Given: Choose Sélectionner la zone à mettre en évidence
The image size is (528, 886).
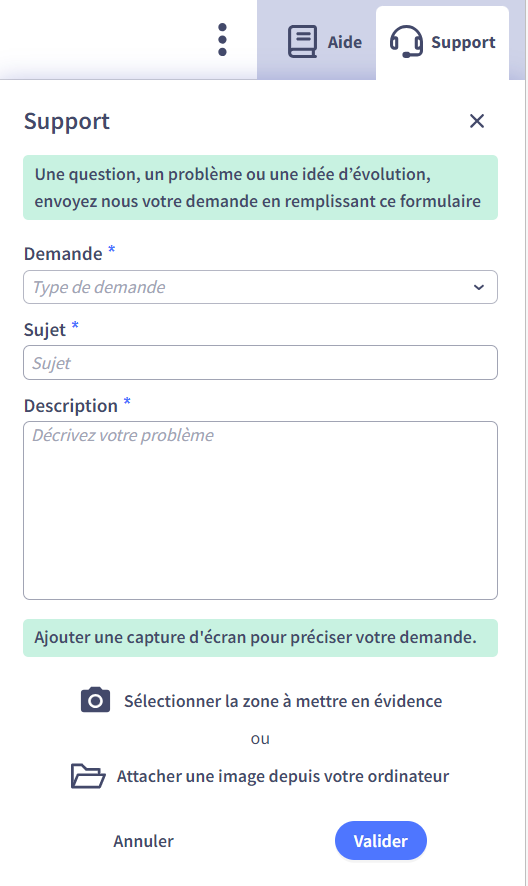Looking at the screenshot, I should click(283, 701).
